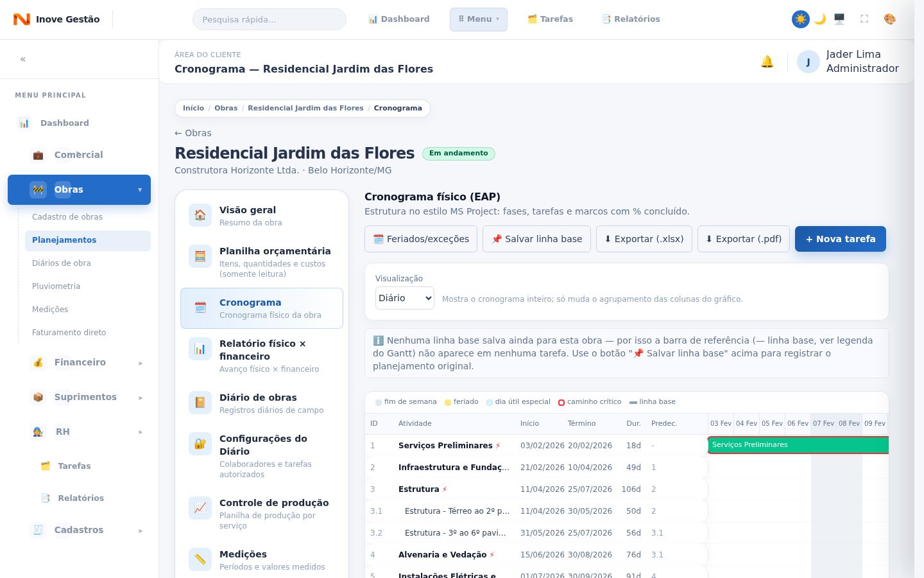Switch to light theme sun icon
The image size is (924, 578).
tap(801, 19)
